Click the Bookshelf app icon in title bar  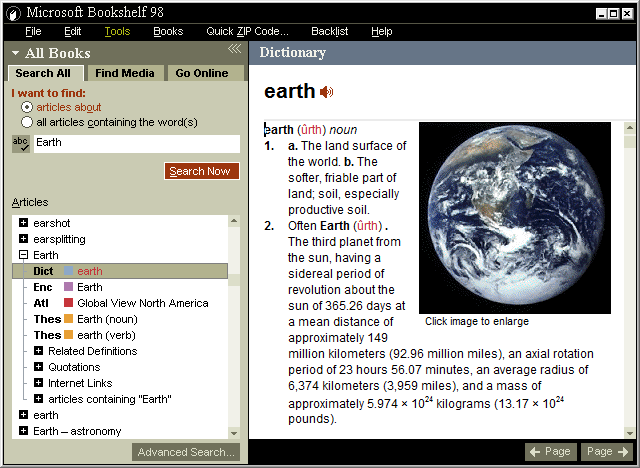click(13, 13)
